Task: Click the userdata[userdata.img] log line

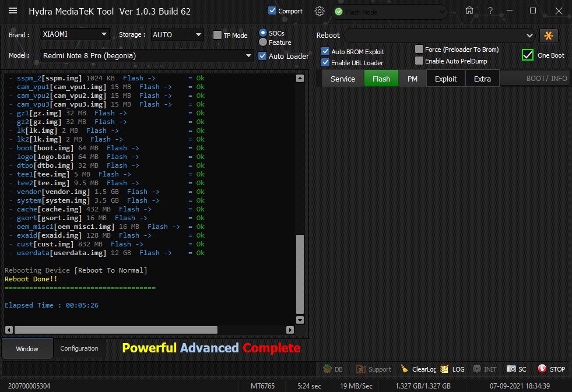Action: point(107,253)
